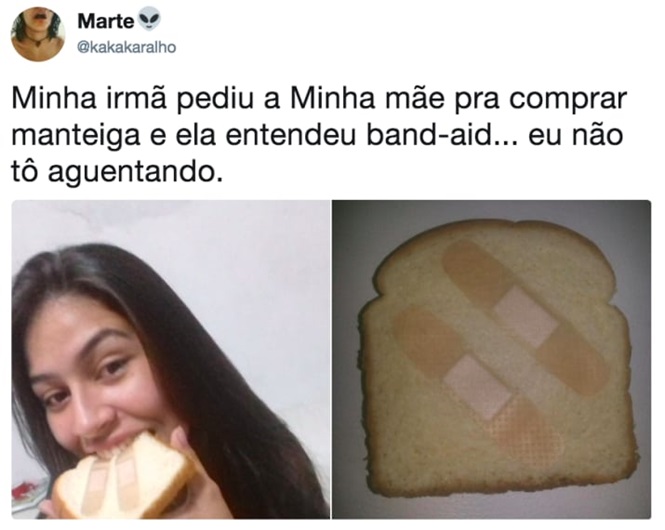Screen dimensions: 665x530
Task: Click the bread sandwich held near her mouth
Action: pos(125,477)
